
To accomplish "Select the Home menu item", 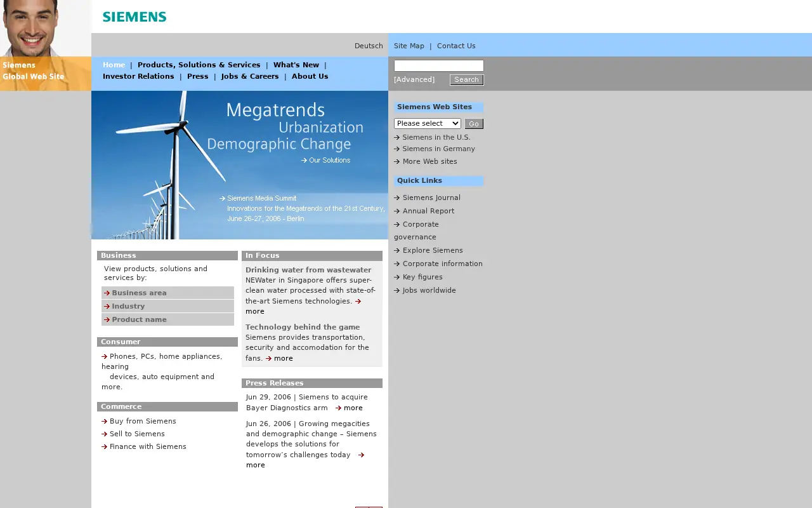I will pos(114,65).
